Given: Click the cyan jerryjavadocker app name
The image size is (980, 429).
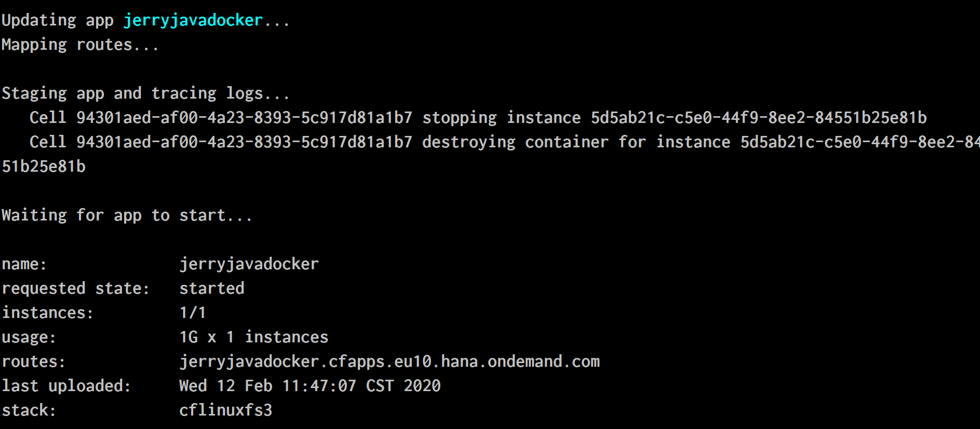Looking at the screenshot, I should [x=193, y=21].
